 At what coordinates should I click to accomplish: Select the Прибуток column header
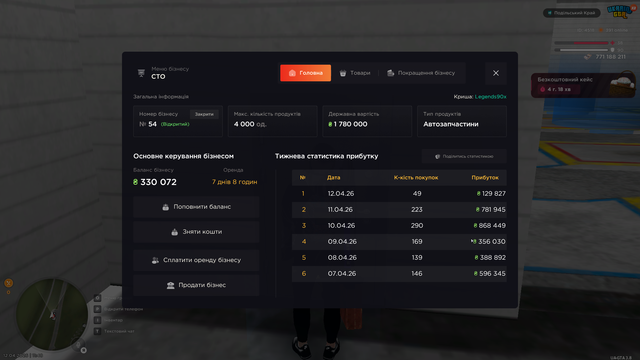485,178
